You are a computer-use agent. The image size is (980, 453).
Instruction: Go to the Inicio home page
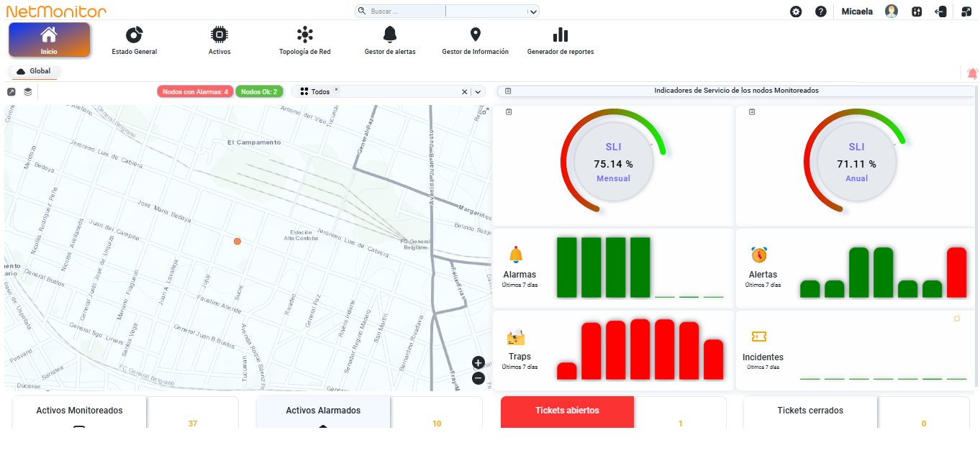(x=49, y=40)
